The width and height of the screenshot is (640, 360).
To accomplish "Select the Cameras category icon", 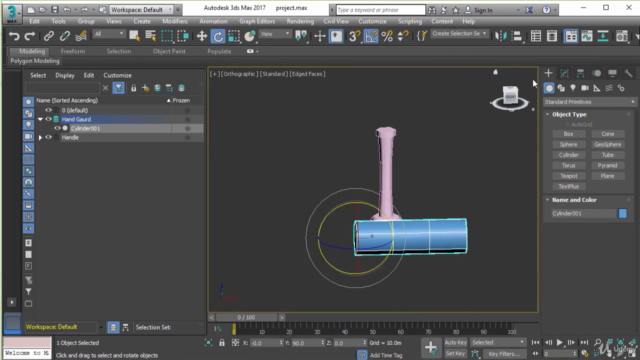I will coord(585,88).
